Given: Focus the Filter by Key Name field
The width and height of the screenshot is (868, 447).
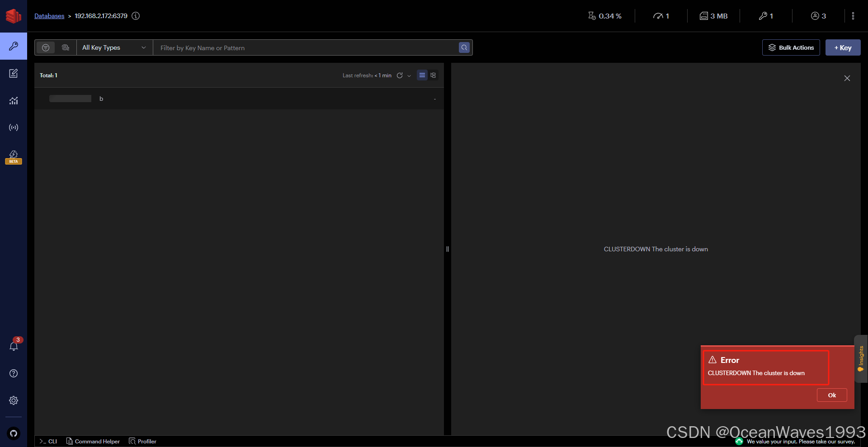Looking at the screenshot, I should pyautogui.click(x=305, y=48).
